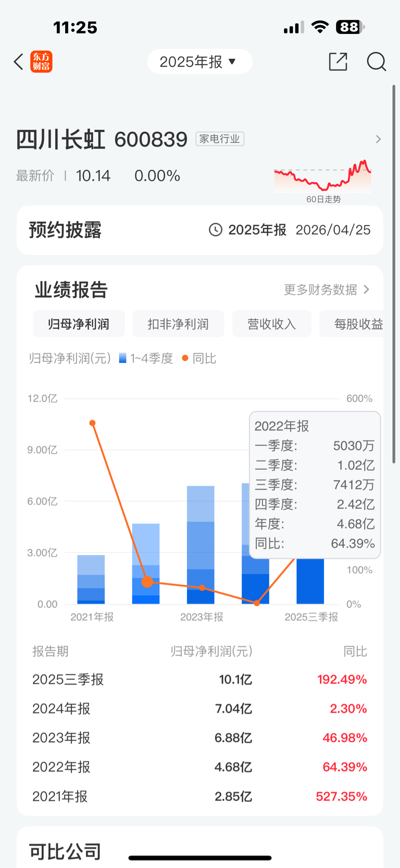Select the 归母净利润 tab
The image size is (400, 868).
79,324
